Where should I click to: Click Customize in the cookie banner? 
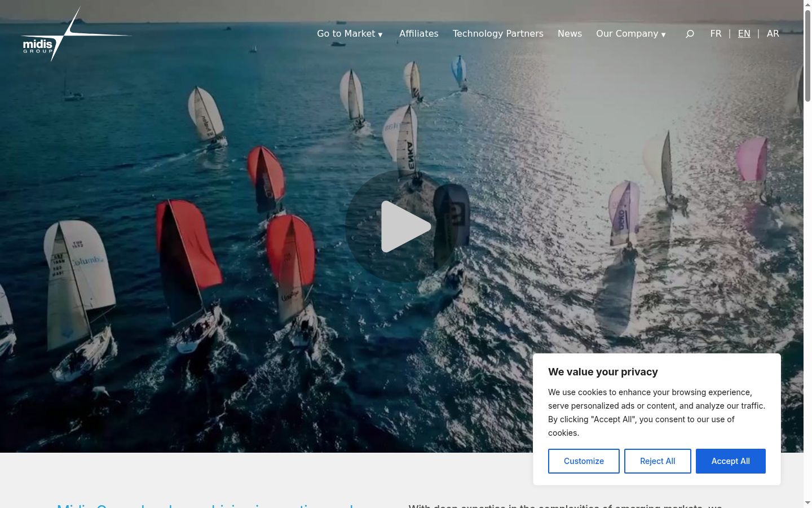[x=584, y=461]
